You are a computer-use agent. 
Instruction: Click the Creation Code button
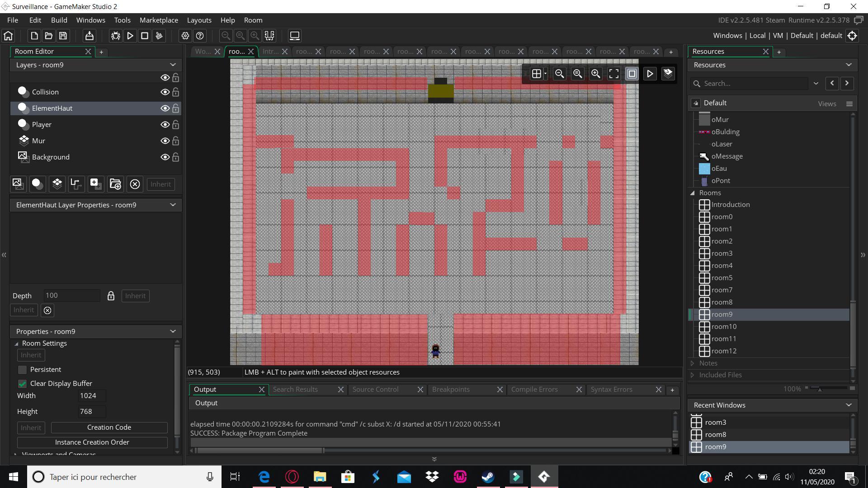[109, 427]
